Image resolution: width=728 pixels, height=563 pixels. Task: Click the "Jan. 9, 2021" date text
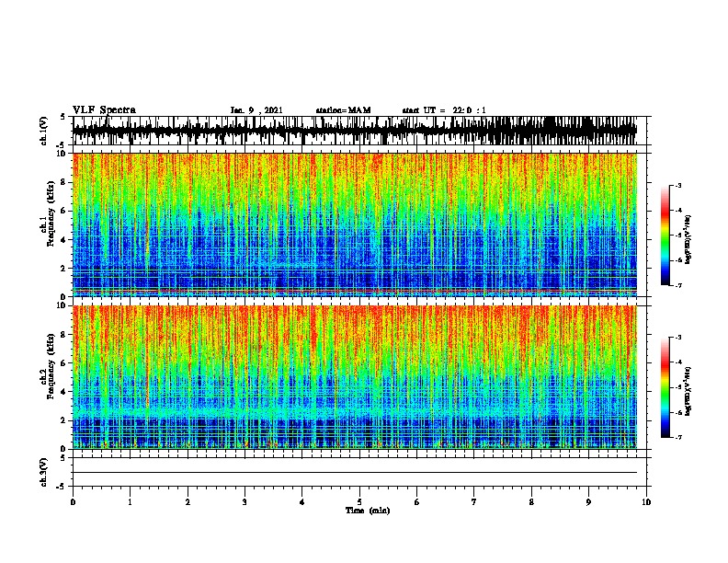coord(256,110)
